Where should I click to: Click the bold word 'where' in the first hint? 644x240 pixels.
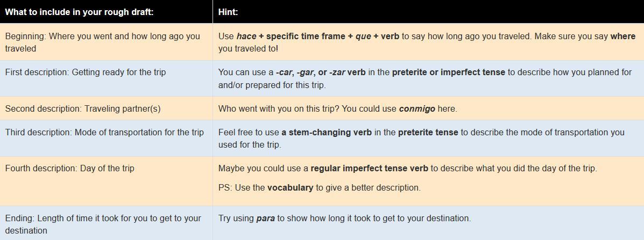(622, 36)
